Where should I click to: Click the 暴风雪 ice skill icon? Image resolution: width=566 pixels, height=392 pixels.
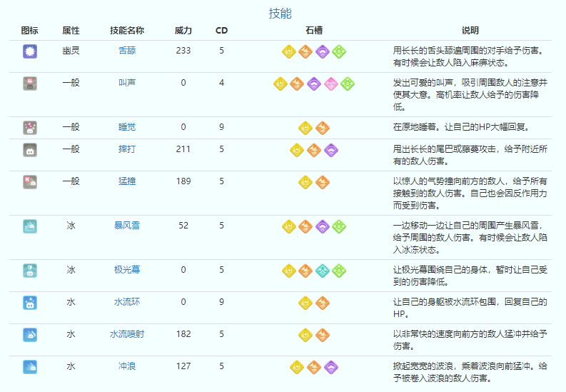coord(30,226)
